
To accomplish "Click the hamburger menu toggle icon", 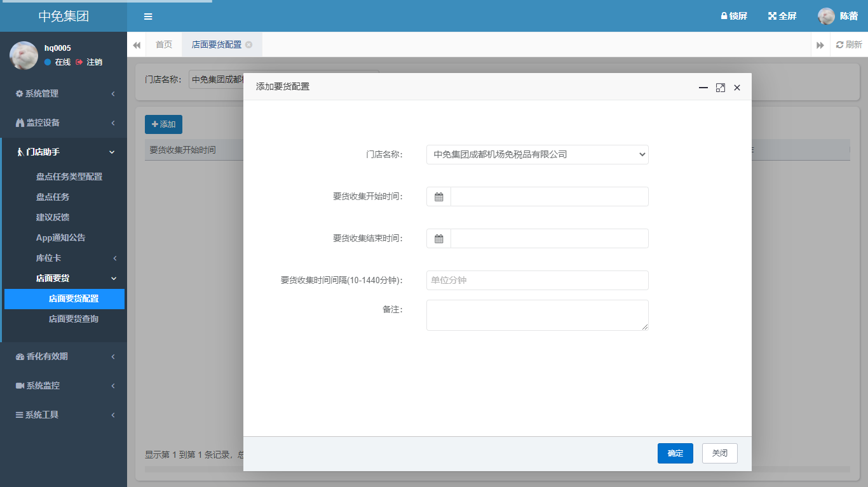I will coord(147,17).
